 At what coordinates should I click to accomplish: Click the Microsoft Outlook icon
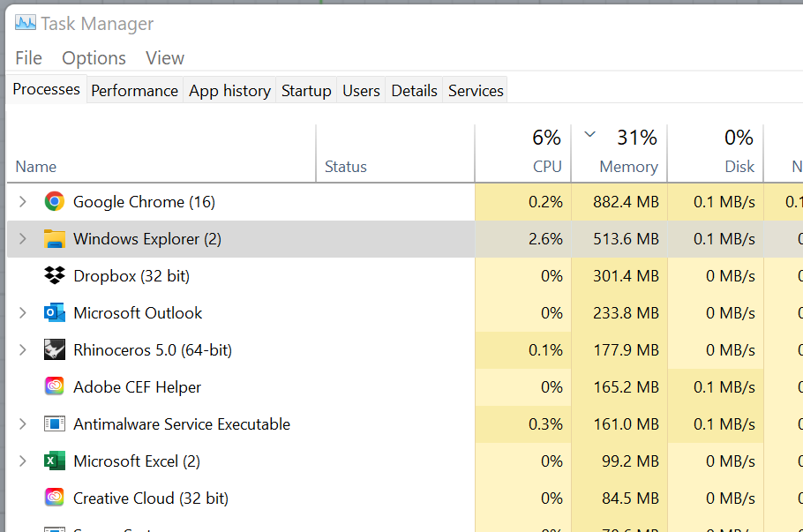pos(55,313)
